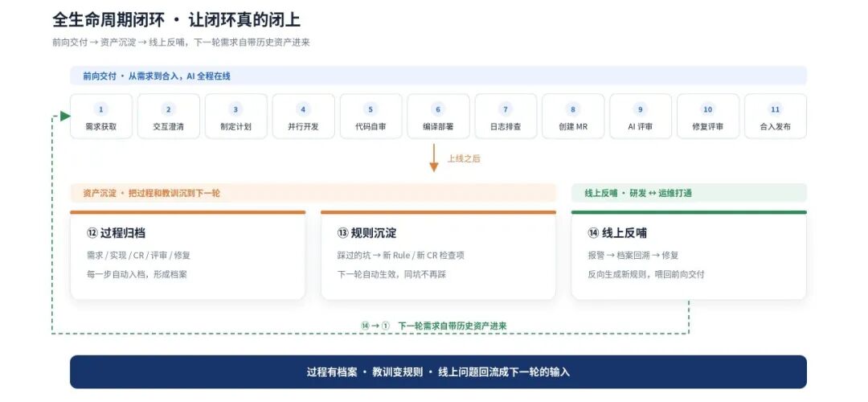Click the 资产沉淀 section header banner

tap(313, 193)
